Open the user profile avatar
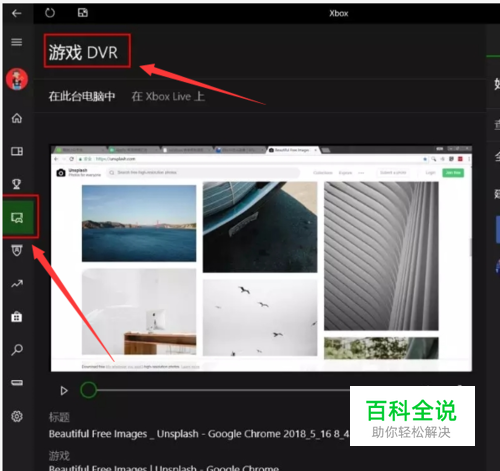The image size is (500, 471). tap(17, 79)
